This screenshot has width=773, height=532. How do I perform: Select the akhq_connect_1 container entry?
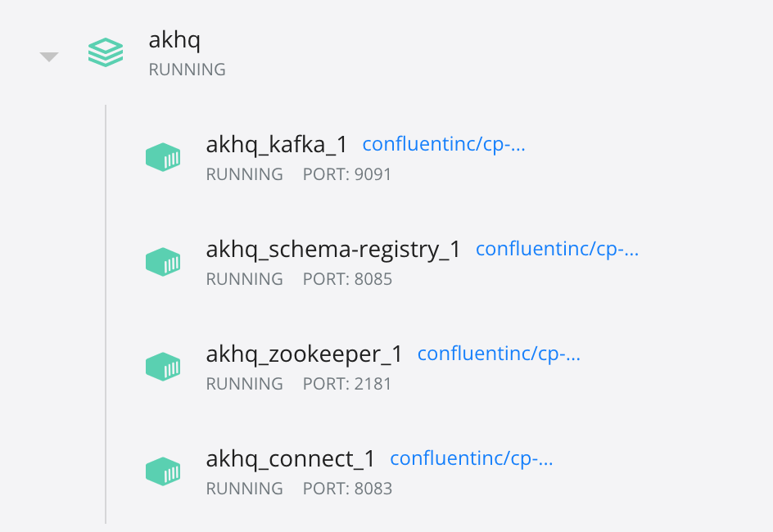291,458
